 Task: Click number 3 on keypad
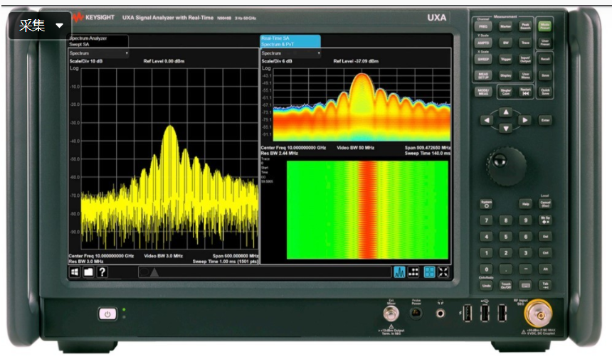click(x=525, y=253)
